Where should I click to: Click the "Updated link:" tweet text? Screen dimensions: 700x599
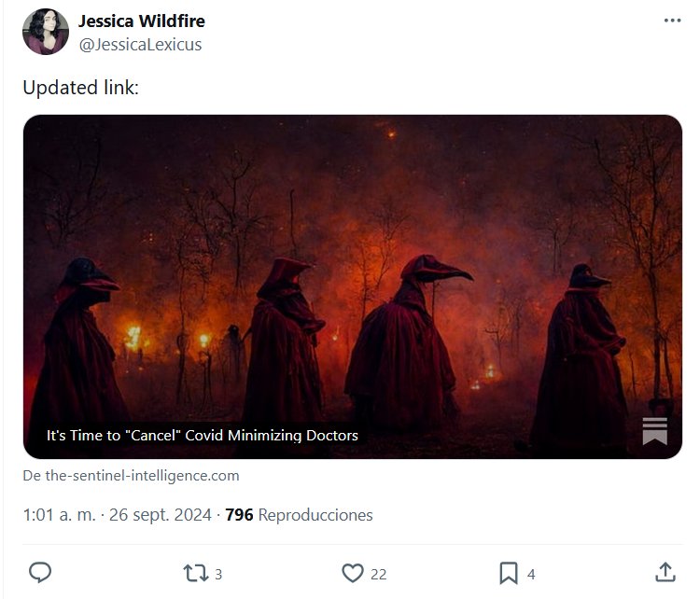point(80,88)
